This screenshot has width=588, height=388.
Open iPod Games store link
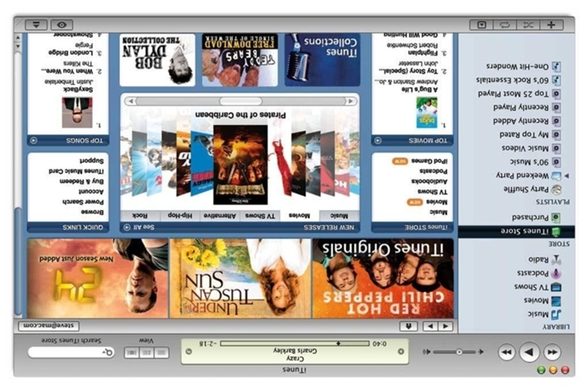coord(430,161)
